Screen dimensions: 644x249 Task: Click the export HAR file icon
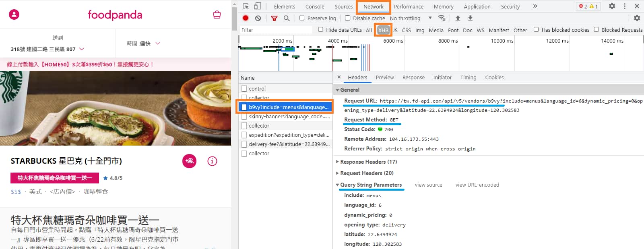click(470, 18)
